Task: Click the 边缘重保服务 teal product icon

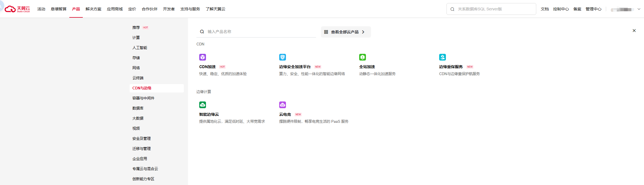Action: point(443,57)
